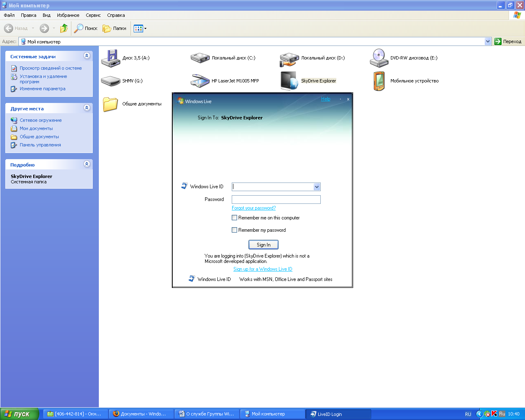Click Переход go button
The image size is (525, 420).
click(508, 41)
